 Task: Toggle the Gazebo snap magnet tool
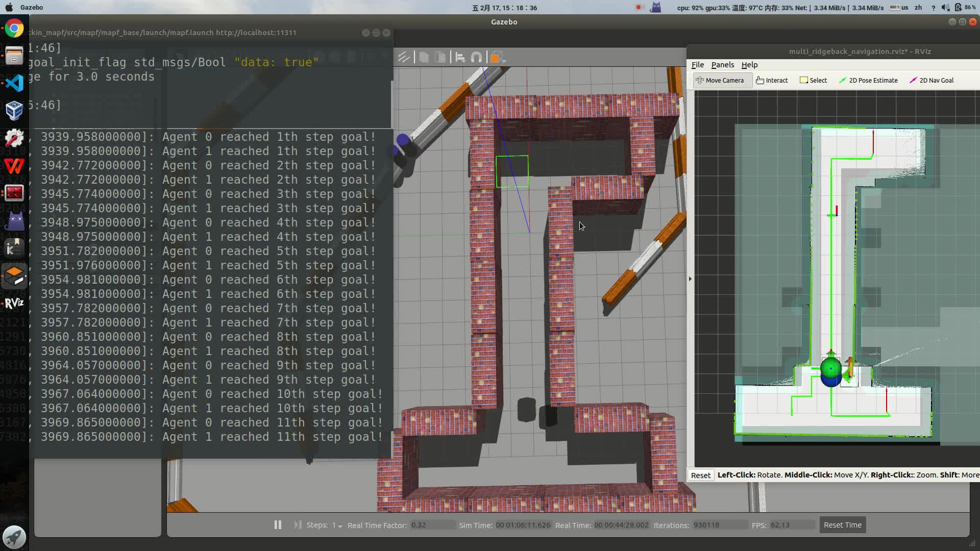[476, 57]
